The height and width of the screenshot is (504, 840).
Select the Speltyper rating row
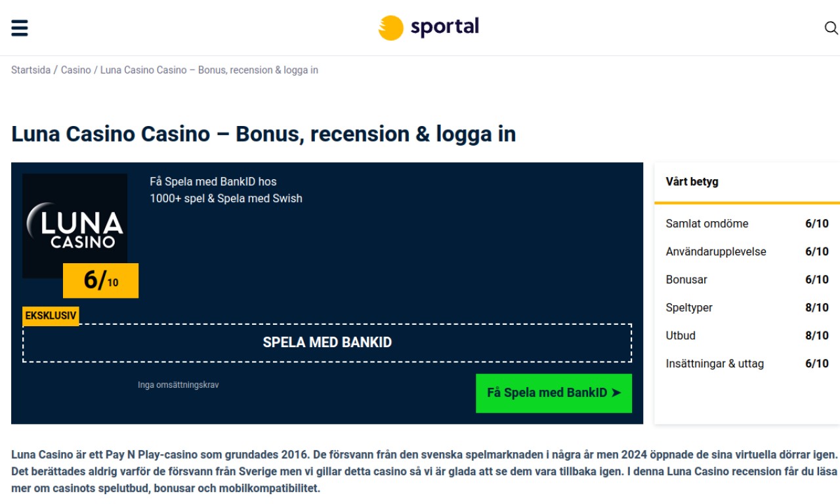tap(747, 308)
